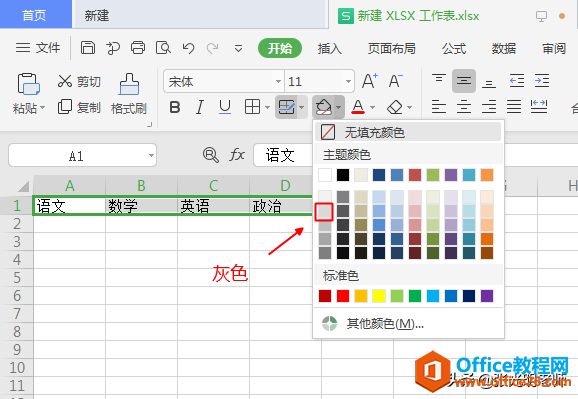Click the Redo arrow icon
This screenshot has width=578, height=399.
(x=213, y=48)
